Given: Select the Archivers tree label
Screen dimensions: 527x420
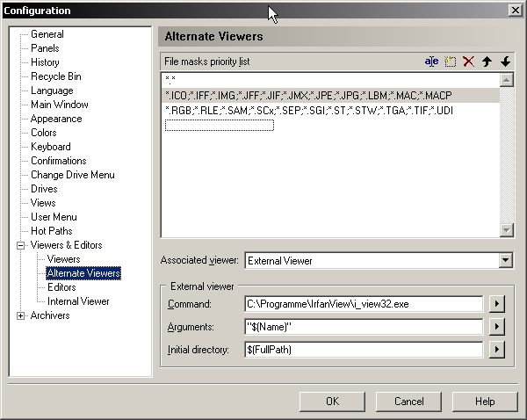Looking at the screenshot, I should (x=50, y=315).
